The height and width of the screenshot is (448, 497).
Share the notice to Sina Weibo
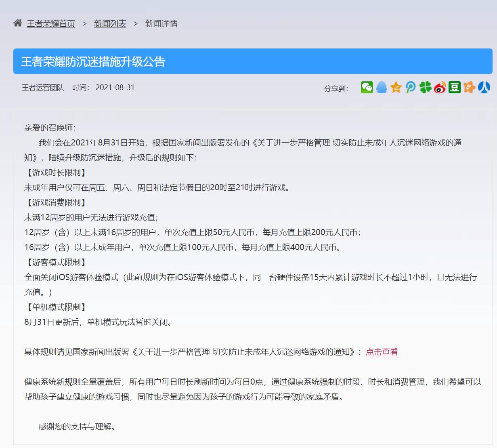(x=440, y=87)
